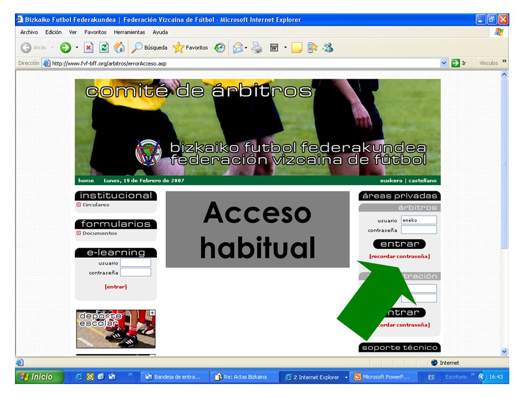Open the Favoritos star toolbar button
The height and width of the screenshot is (399, 532).
190,48
